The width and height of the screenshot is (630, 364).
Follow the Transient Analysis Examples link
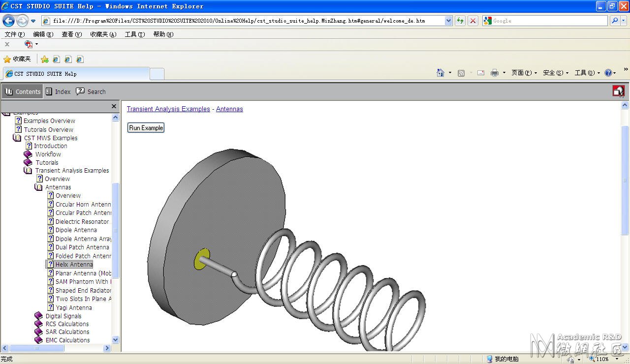pos(168,109)
